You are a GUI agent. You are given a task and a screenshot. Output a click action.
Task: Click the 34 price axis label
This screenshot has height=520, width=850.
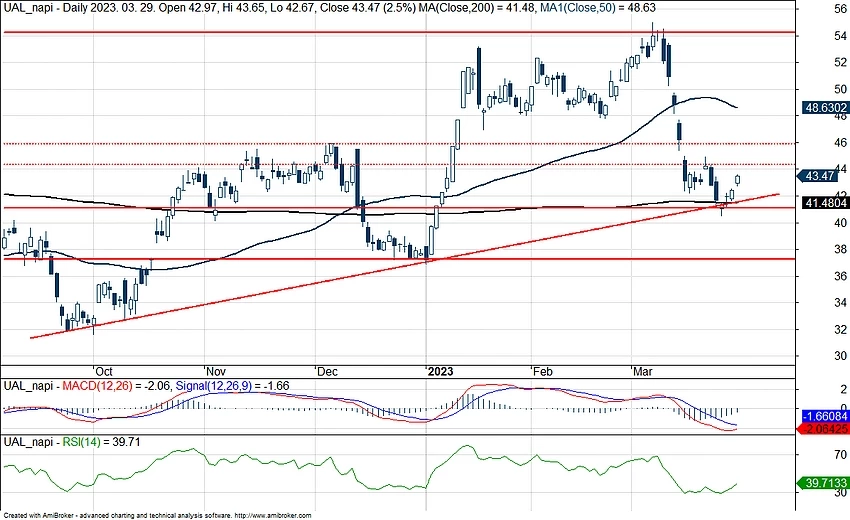point(840,303)
